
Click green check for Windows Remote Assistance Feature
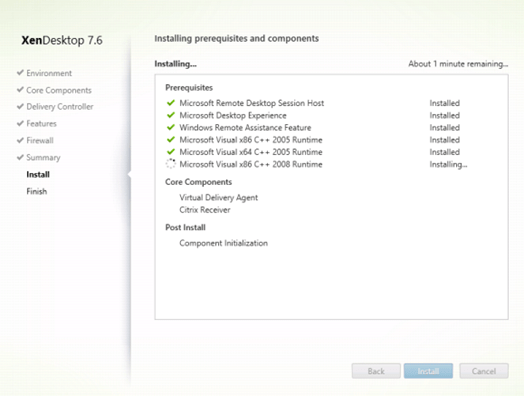click(171, 127)
